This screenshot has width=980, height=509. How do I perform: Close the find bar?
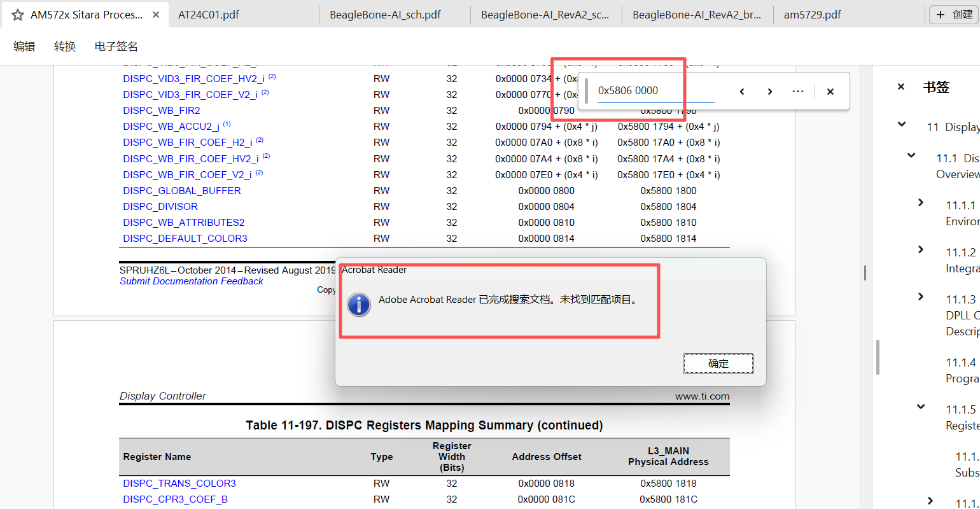(x=830, y=92)
